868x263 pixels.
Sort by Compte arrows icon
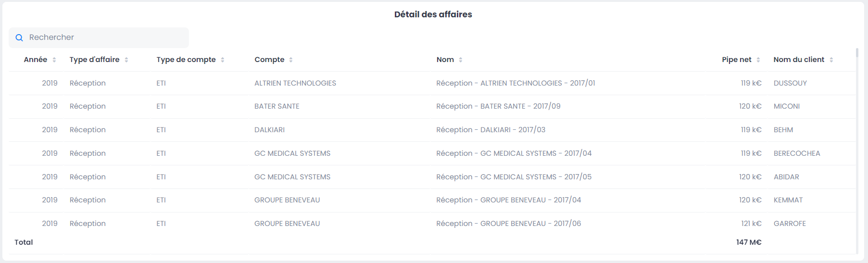291,60
